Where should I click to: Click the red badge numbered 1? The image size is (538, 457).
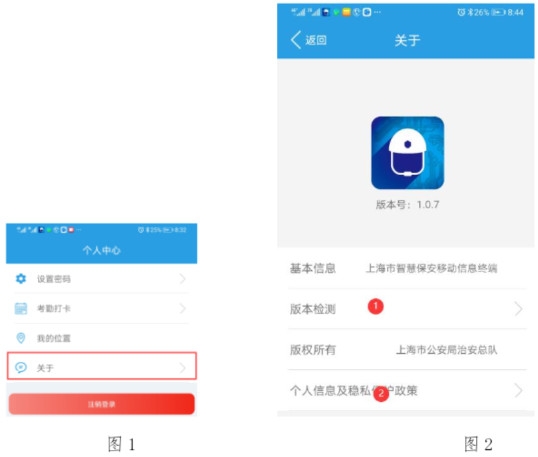click(x=375, y=306)
